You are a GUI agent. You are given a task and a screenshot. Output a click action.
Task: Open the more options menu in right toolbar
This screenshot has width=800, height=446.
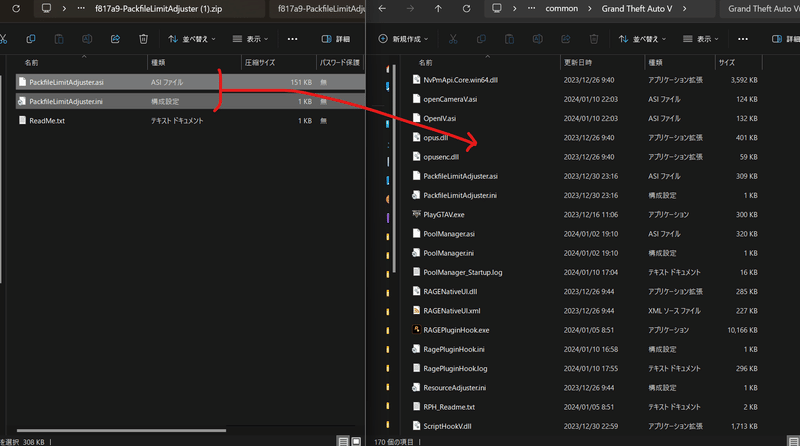[x=743, y=39]
